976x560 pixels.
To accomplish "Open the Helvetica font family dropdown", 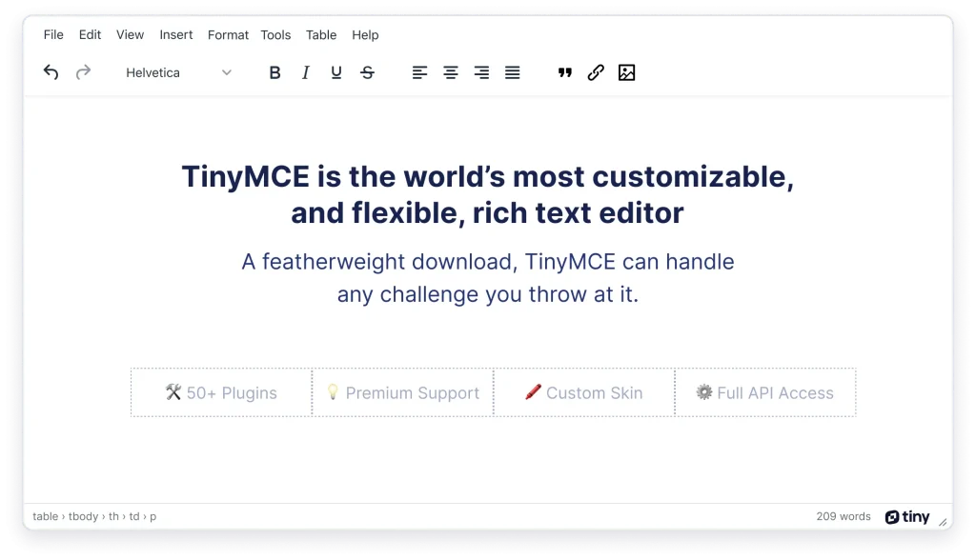I will point(179,72).
